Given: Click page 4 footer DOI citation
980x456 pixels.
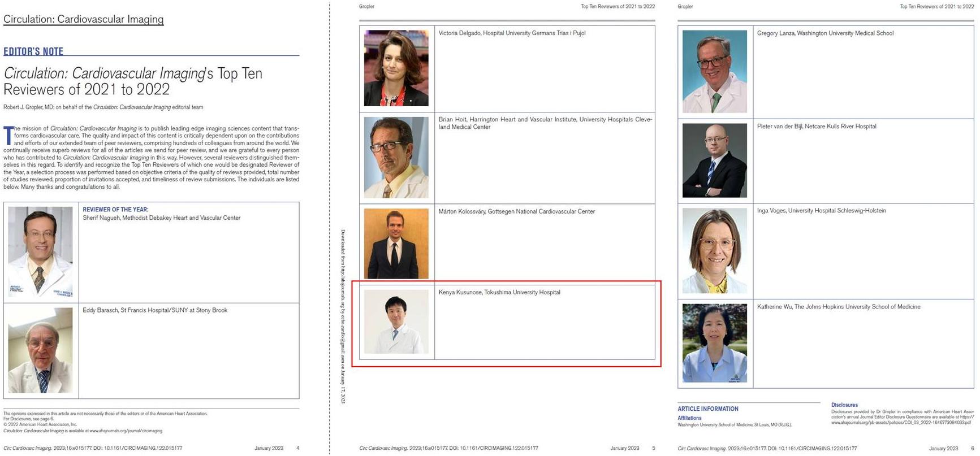Looking at the screenshot, I should [93, 448].
